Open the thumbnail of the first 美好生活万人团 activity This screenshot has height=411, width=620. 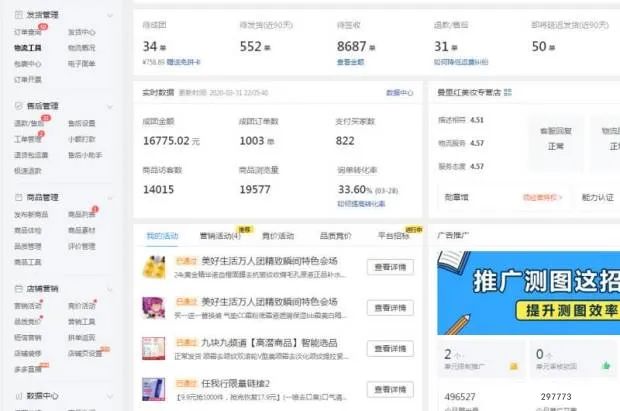(154, 267)
